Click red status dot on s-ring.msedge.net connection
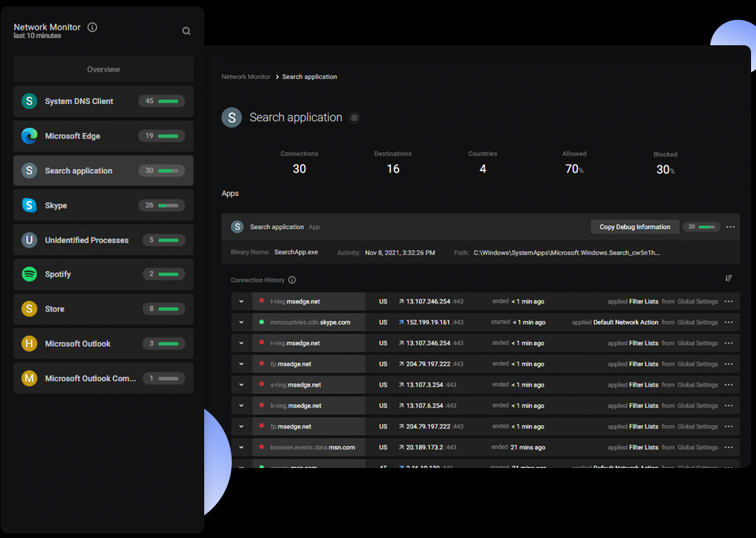The image size is (756, 538). pyautogui.click(x=261, y=384)
